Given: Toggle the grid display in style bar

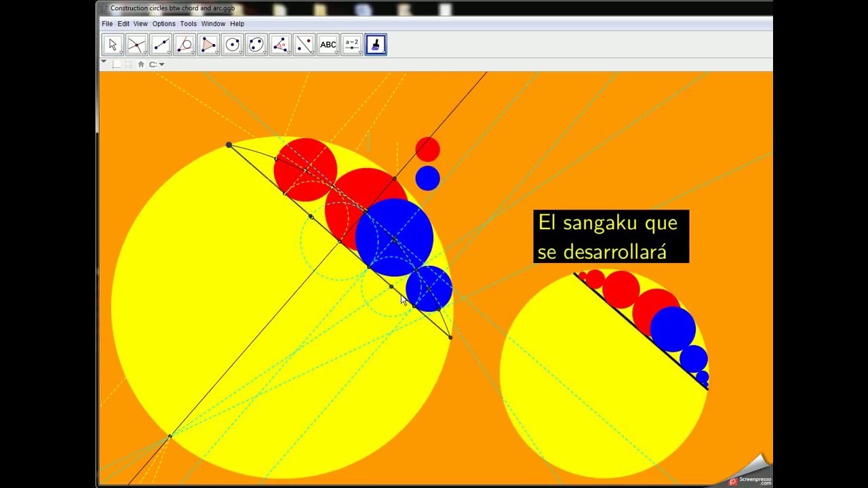Looking at the screenshot, I should coord(129,64).
